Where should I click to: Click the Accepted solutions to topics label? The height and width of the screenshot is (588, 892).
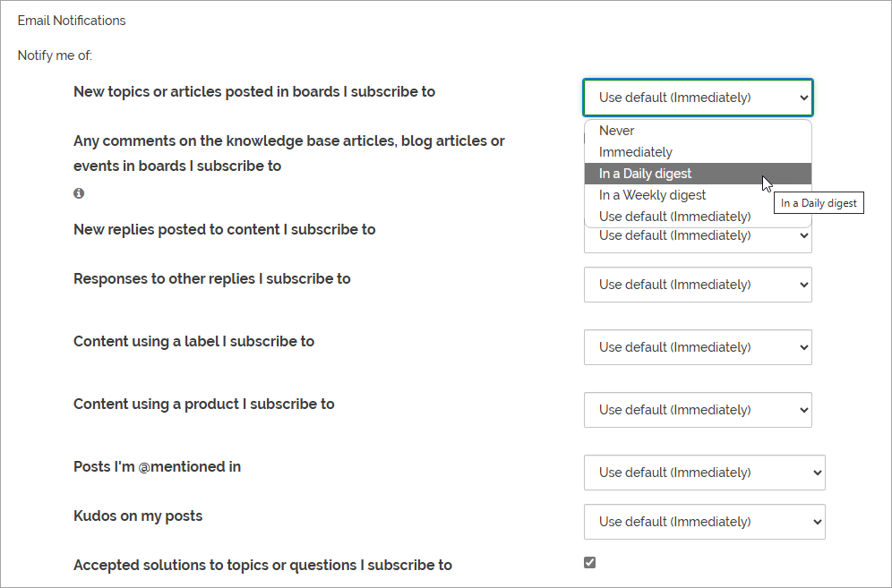[x=262, y=565]
